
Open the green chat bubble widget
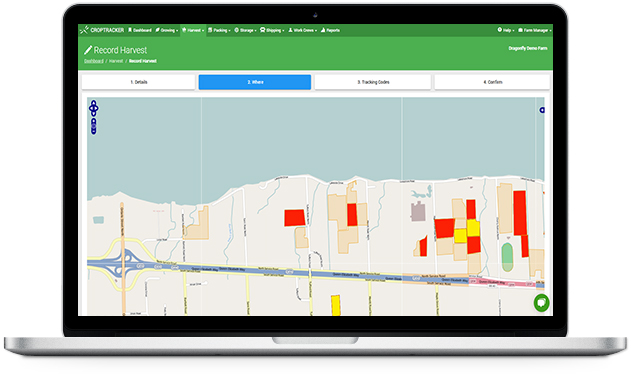coord(541,303)
